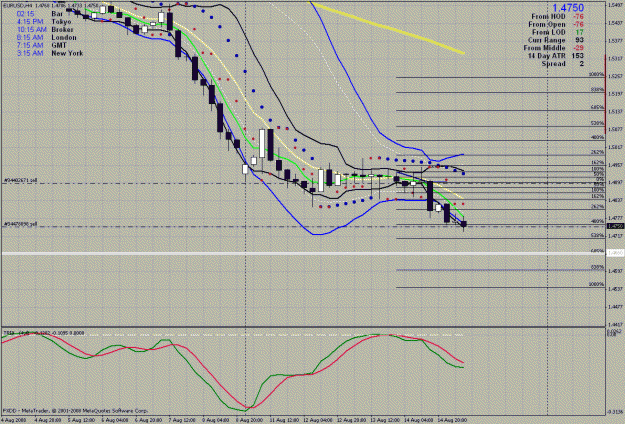
Task: Click the GMT clock label
Action: click(59, 45)
